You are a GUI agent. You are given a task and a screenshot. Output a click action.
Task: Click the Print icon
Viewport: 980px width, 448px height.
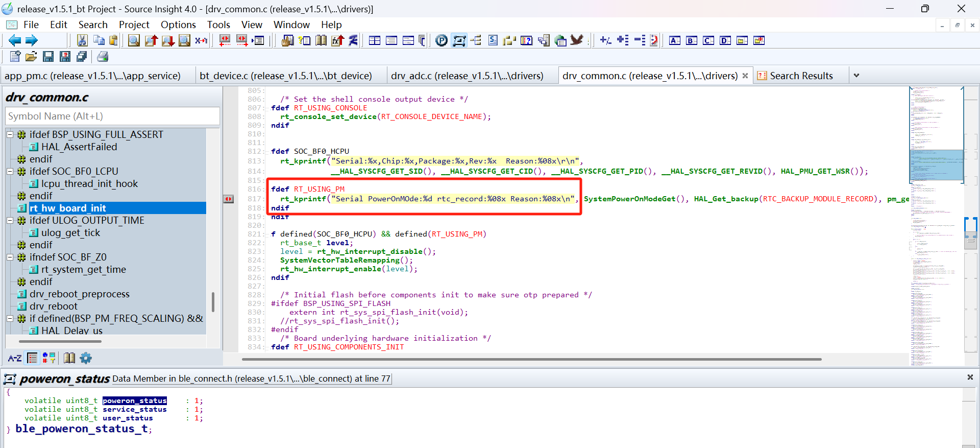coord(103,57)
